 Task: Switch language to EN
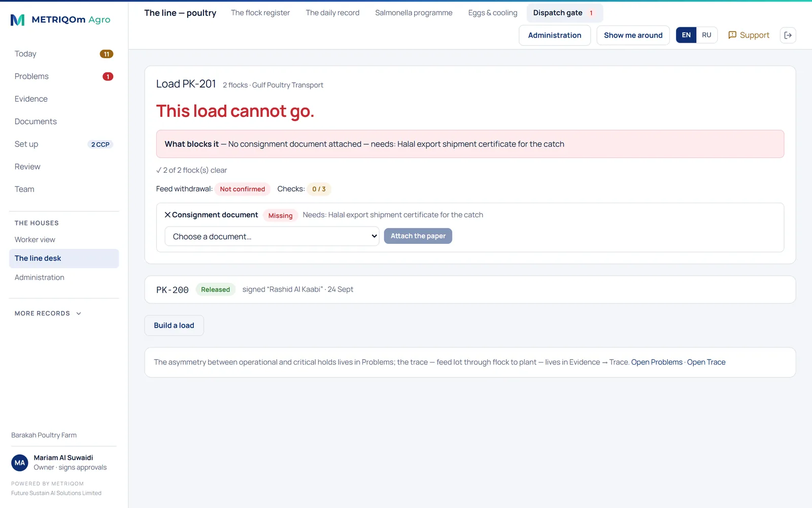pos(686,35)
